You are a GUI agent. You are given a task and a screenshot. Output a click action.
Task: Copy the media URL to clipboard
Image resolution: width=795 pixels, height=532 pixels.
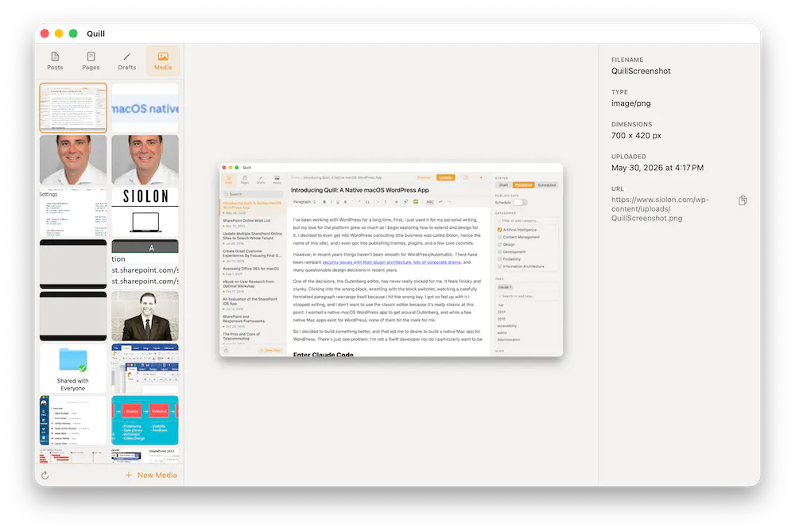click(x=743, y=200)
